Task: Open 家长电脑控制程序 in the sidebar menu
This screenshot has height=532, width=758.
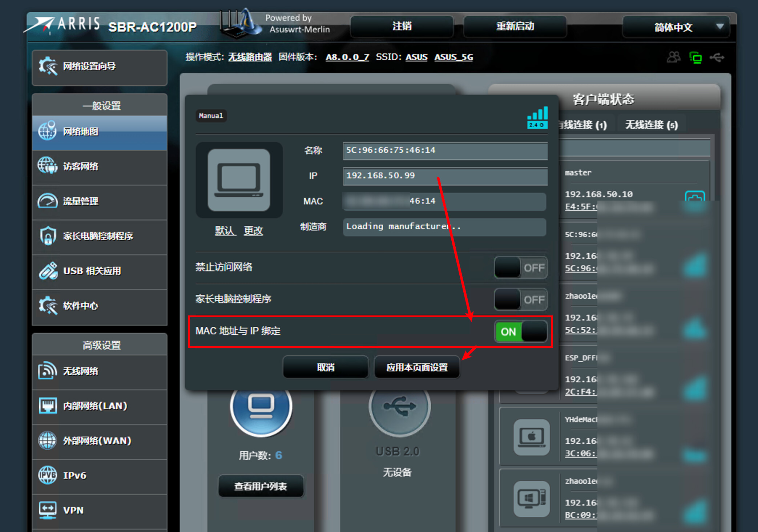Action: point(99,237)
